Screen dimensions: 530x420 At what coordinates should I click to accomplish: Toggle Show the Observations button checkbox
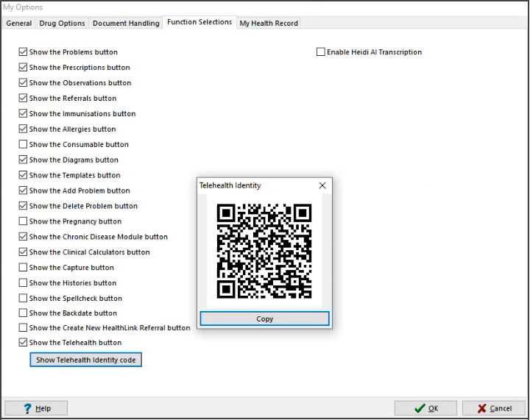23,82
